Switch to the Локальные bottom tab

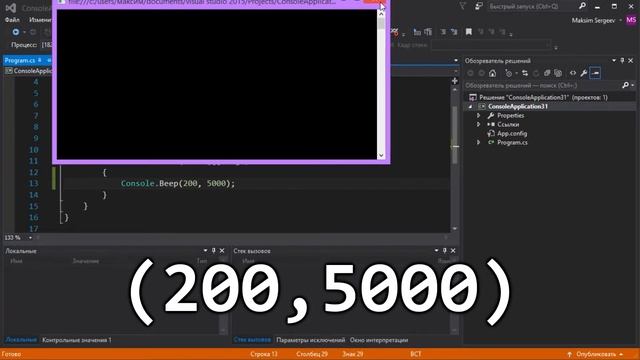(x=21, y=340)
